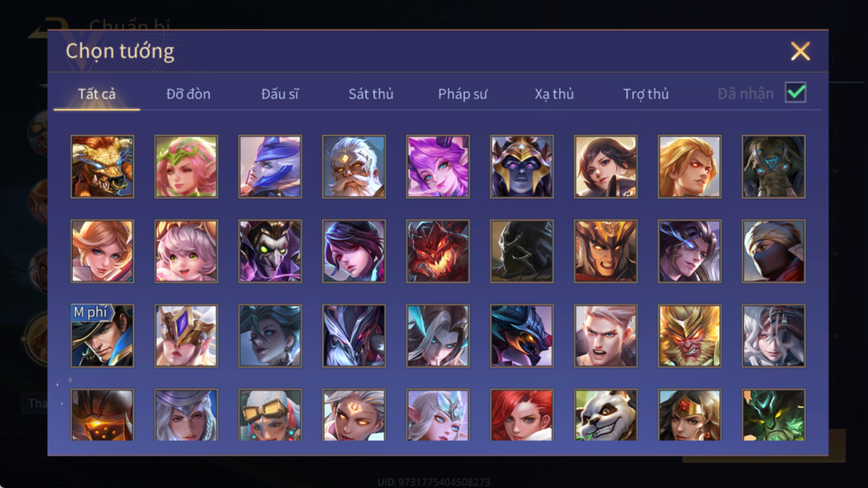Viewport: 868px width, 488px height.
Task: Select the purple-haired girl with horns
Action: pyautogui.click(x=438, y=166)
